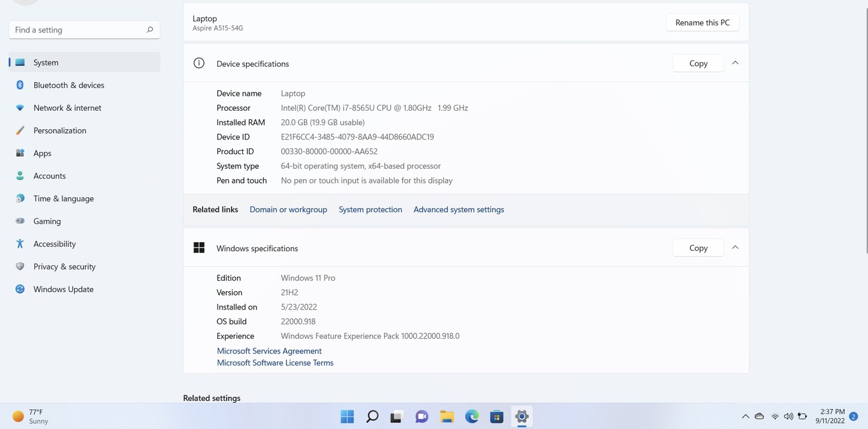Open Domain or workgroup link
This screenshot has width=868, height=429.
pyautogui.click(x=288, y=210)
